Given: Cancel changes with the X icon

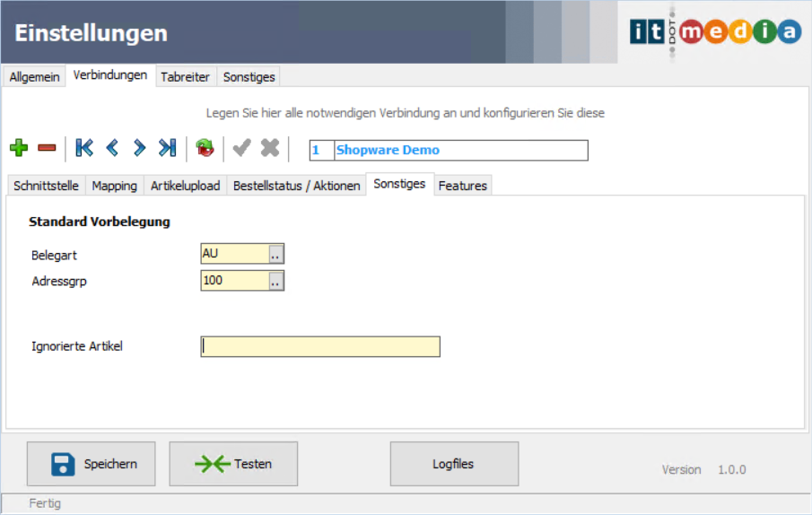Looking at the screenshot, I should [x=269, y=148].
